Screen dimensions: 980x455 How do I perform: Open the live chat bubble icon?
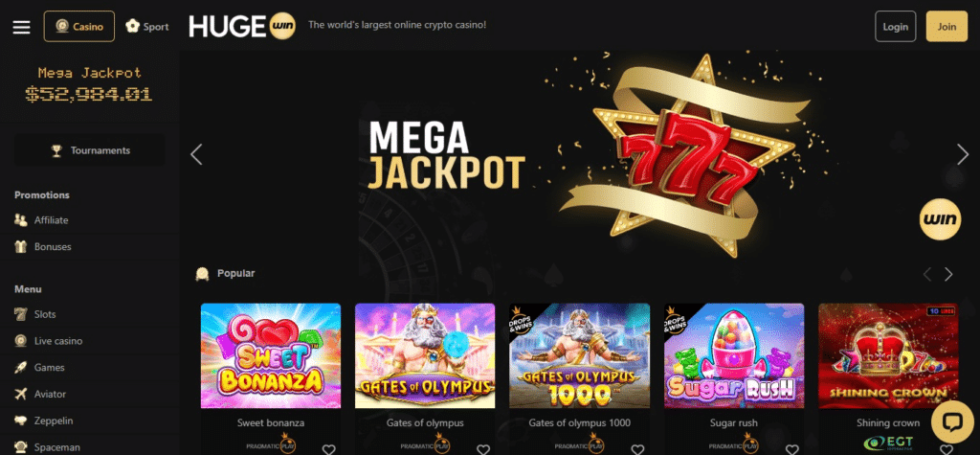(952, 422)
